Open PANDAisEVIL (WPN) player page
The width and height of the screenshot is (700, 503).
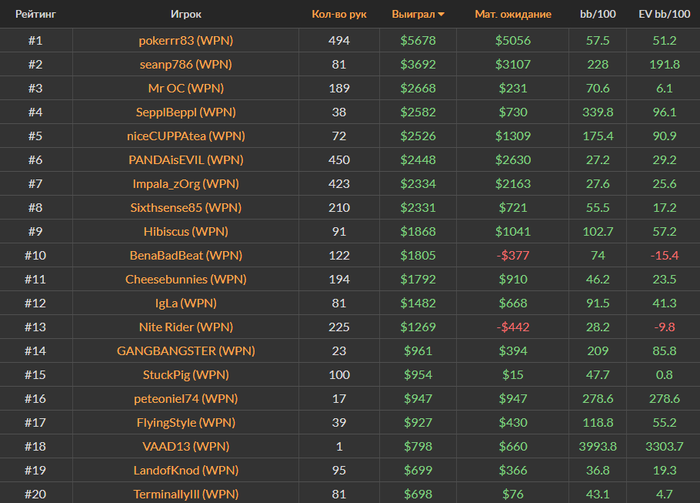185,160
